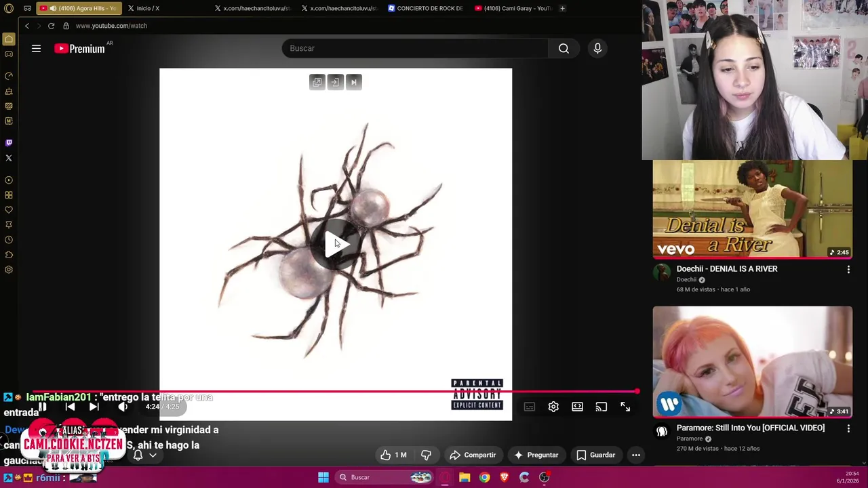Image resolution: width=868 pixels, height=488 pixels.
Task: Pause the video in the player controls
Action: [x=42, y=407]
